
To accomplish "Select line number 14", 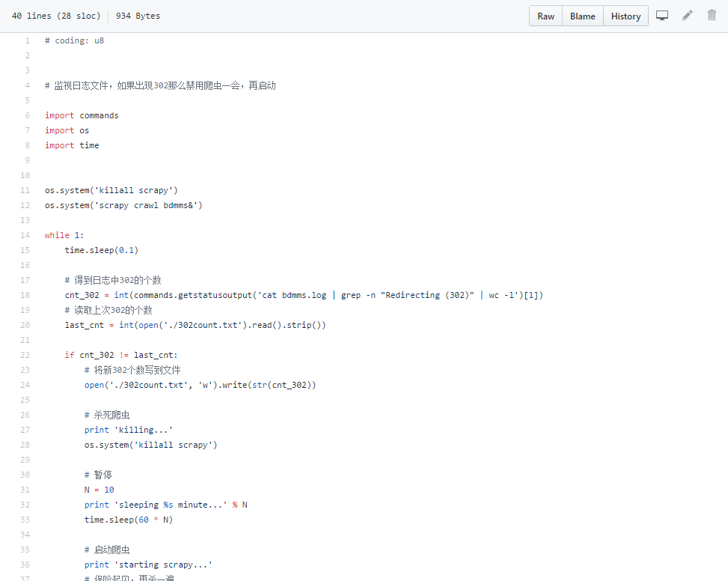I will pos(25,235).
